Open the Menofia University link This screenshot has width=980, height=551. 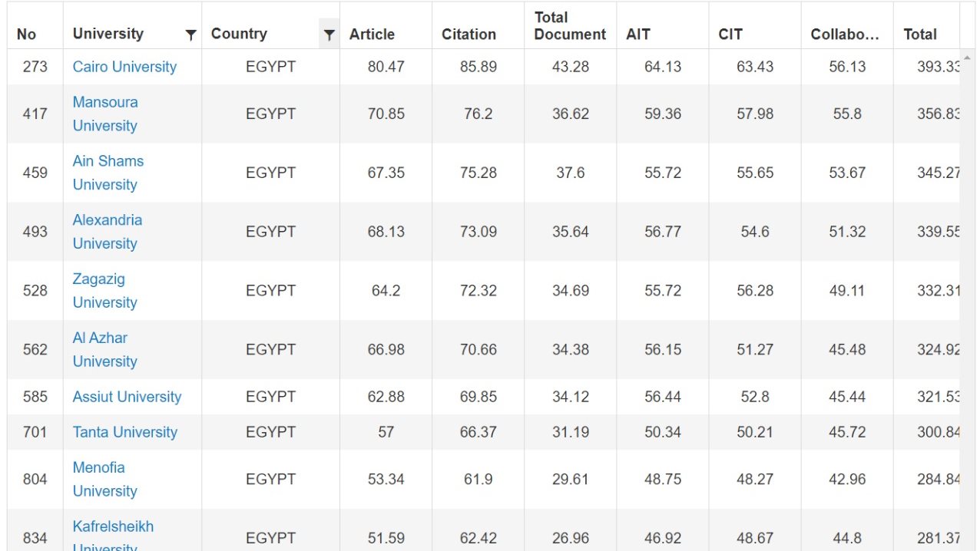coord(104,479)
